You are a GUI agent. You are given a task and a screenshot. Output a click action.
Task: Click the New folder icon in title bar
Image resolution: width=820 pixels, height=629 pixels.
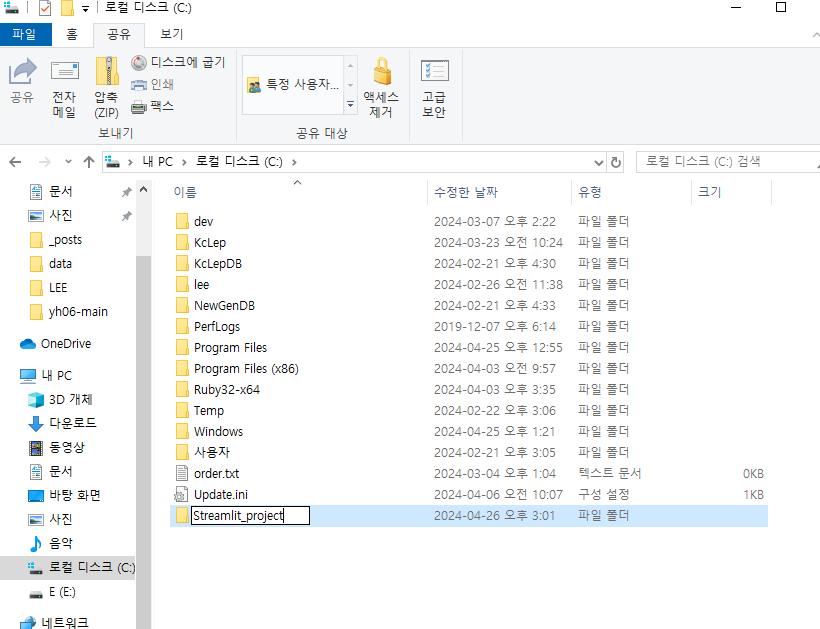[67, 8]
